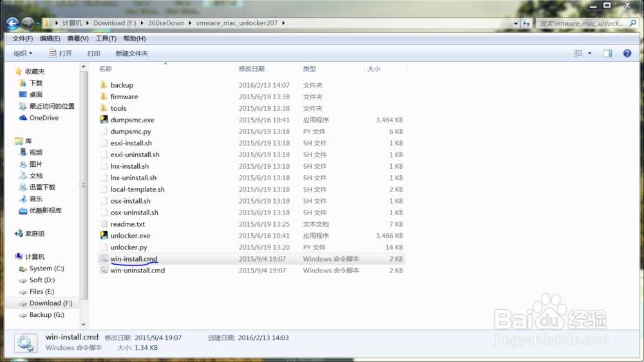The image size is (644, 362).
Task: Select the dumpsmc.py file name
Action: [x=131, y=131]
